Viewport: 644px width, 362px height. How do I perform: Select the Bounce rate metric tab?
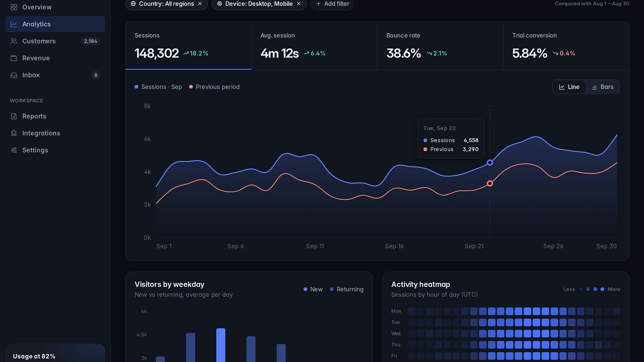click(x=440, y=46)
